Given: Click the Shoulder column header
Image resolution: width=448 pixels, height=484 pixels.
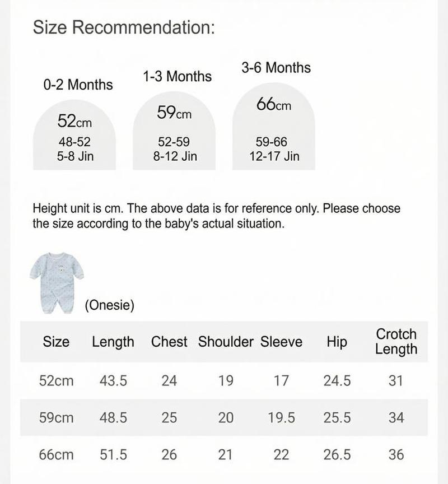Looking at the screenshot, I should click(226, 342).
